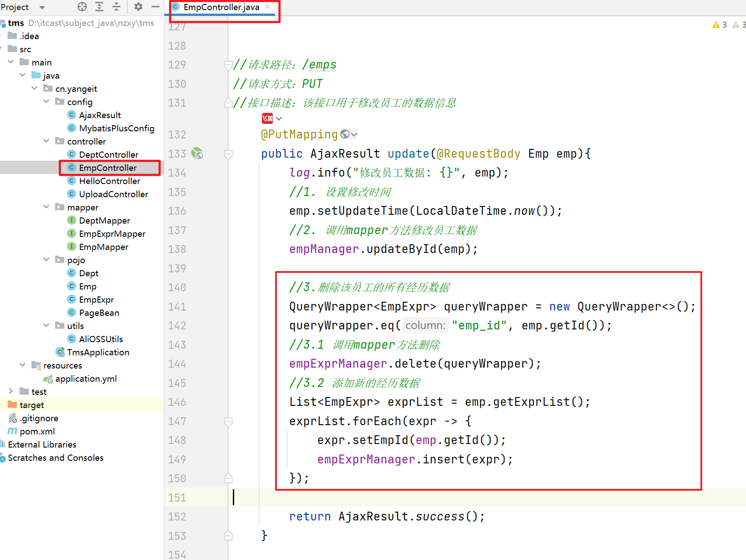Select EmpExprMapper in project tree
746x560 pixels.
click(112, 234)
